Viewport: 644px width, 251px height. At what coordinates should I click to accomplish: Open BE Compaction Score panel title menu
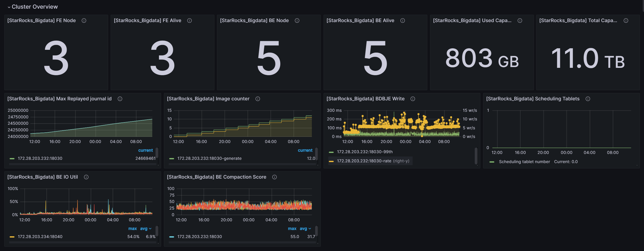[217, 177]
